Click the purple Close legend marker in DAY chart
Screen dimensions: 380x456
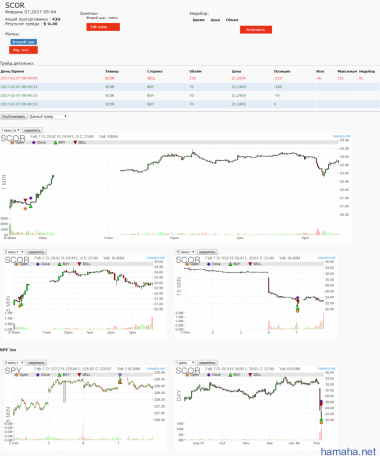[x=209, y=375]
